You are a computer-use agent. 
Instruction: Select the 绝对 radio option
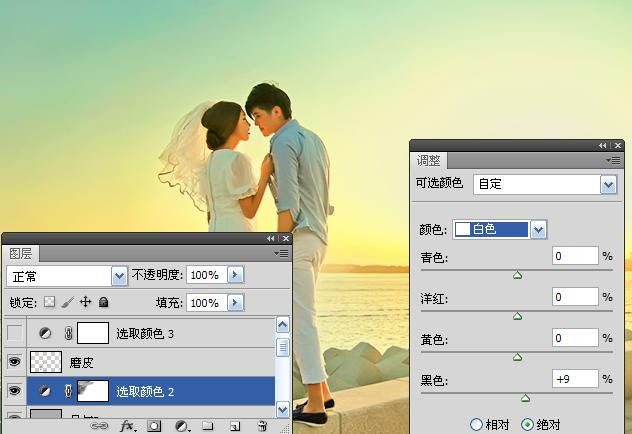[x=527, y=424]
